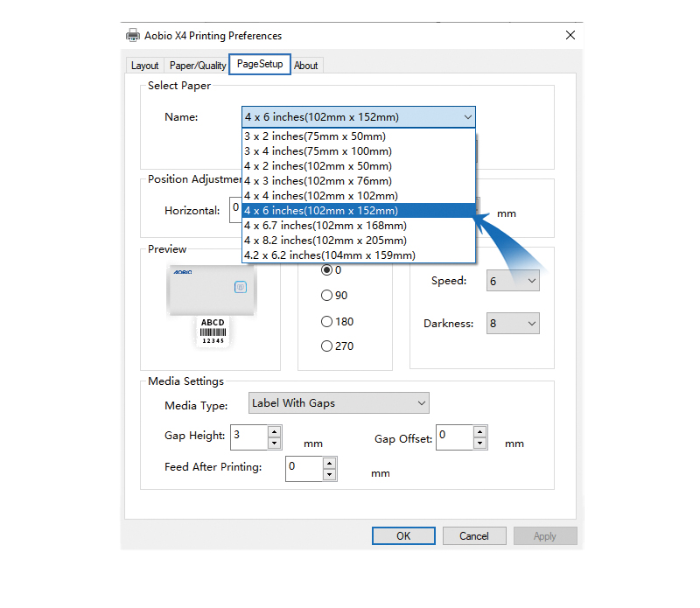
Task: Choose 3 x 2 inches(75mm x 50mm)
Action: pos(359,136)
